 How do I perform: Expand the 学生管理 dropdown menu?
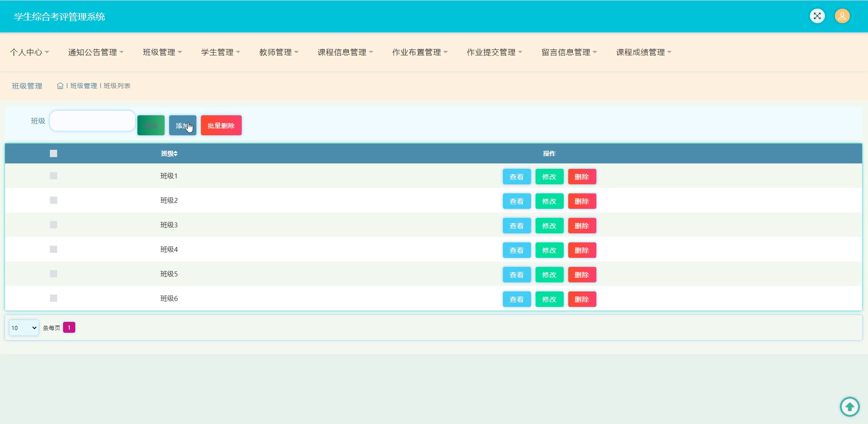220,52
